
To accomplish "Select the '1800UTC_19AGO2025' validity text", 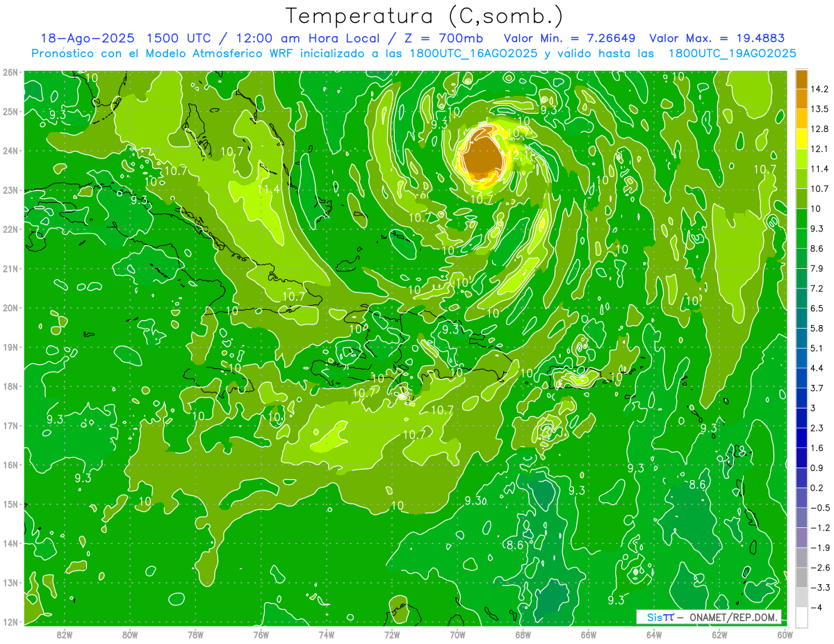I will 732,53.
